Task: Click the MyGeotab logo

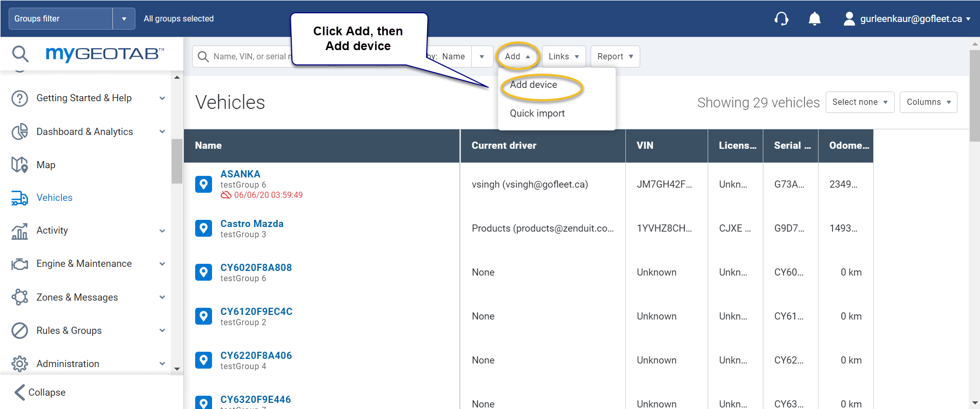Action: [x=105, y=54]
